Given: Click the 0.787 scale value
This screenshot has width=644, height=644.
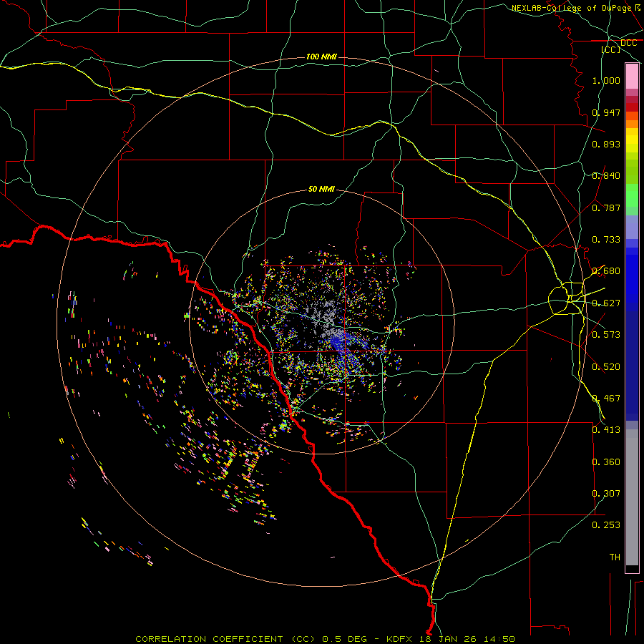Looking at the screenshot, I should (x=606, y=208).
